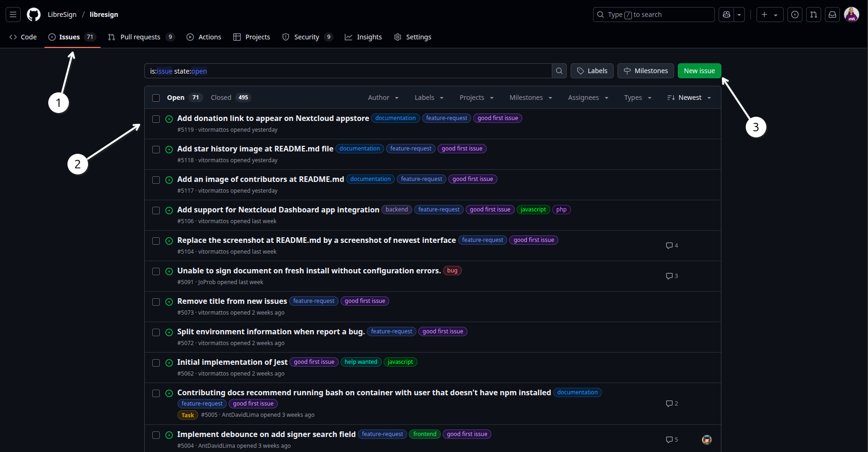Select the checkbox for issue #5106
Viewport: 868px width, 452px height.
(x=156, y=211)
